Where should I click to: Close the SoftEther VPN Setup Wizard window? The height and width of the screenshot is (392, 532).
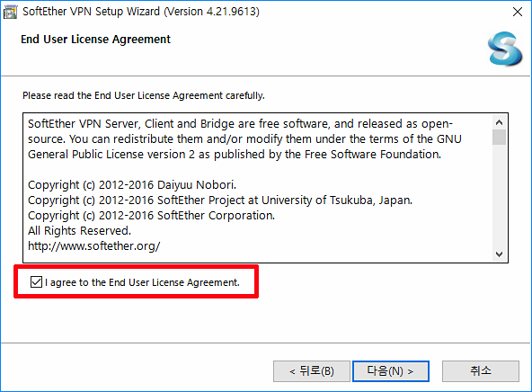click(518, 12)
